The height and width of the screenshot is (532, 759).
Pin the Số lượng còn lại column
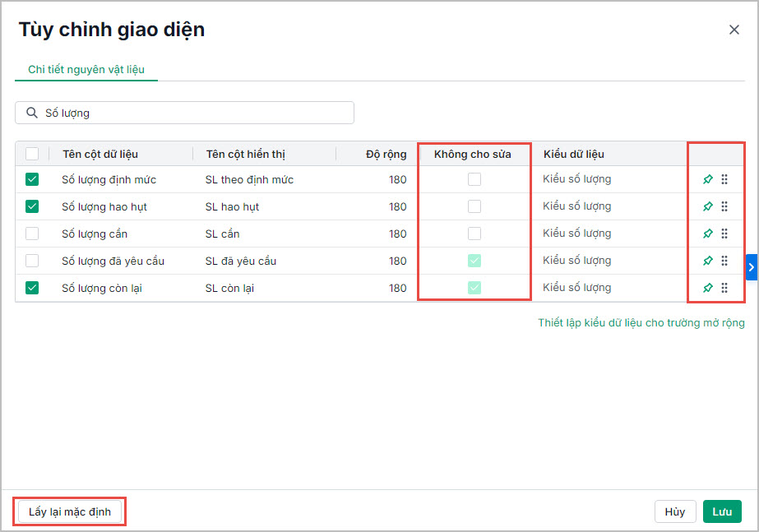(707, 288)
